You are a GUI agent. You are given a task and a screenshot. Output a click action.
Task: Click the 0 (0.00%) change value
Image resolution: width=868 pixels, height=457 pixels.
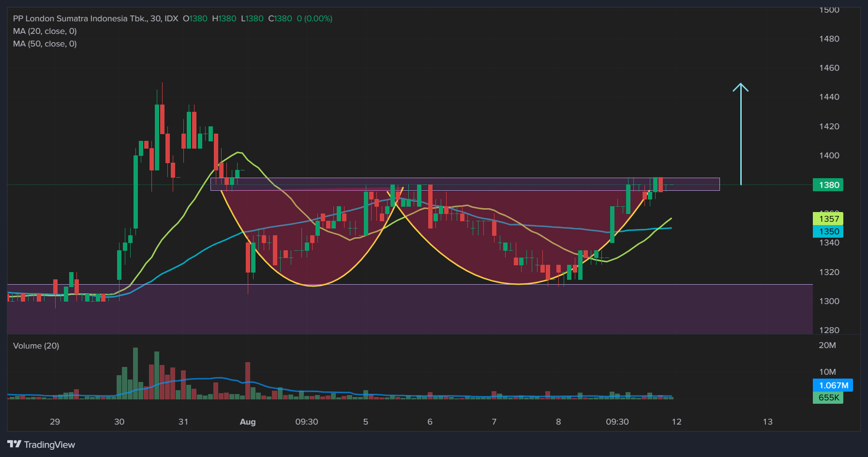314,18
